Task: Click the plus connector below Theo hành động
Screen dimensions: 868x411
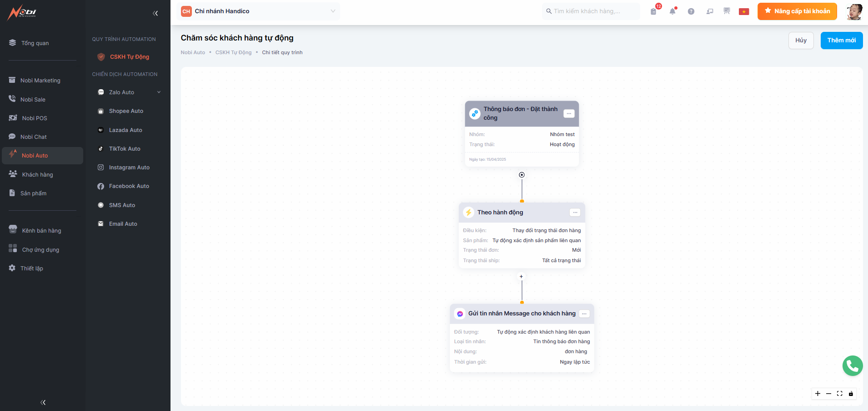Action: click(522, 276)
